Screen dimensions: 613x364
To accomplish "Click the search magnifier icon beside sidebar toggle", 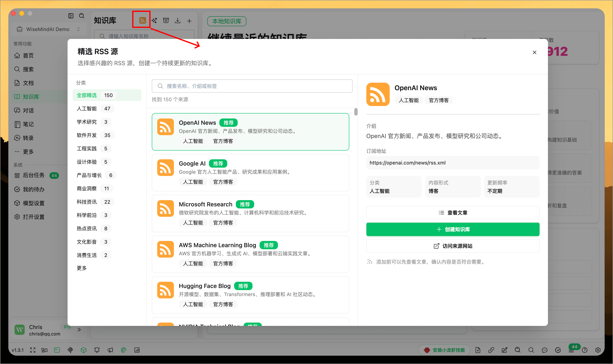I will tap(82, 16).
